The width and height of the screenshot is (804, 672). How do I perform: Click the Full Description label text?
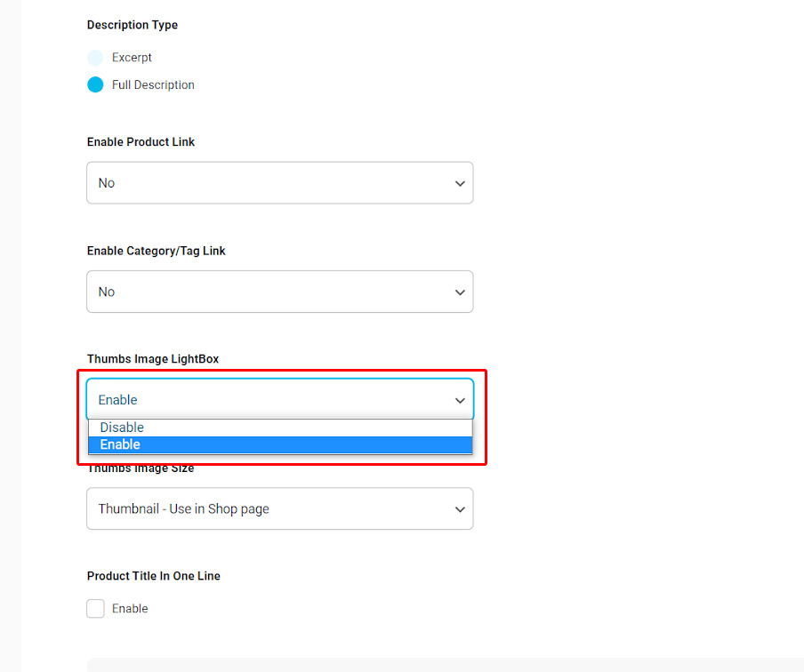pos(153,85)
